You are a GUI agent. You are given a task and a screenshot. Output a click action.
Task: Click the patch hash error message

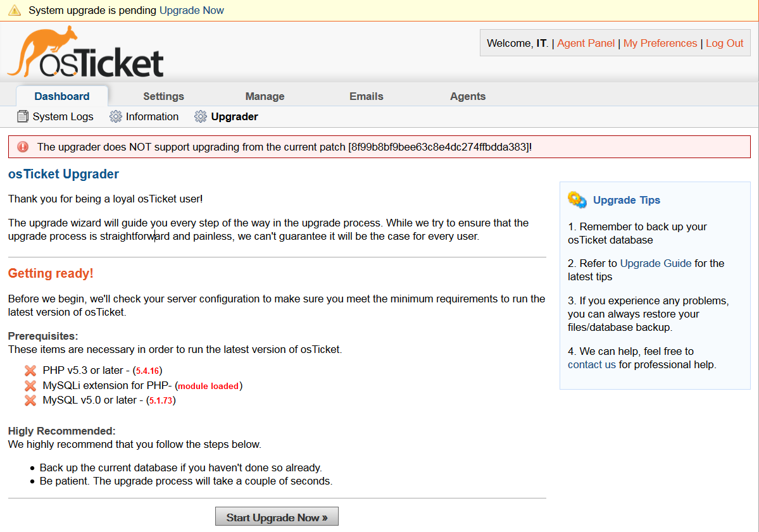[x=285, y=147]
